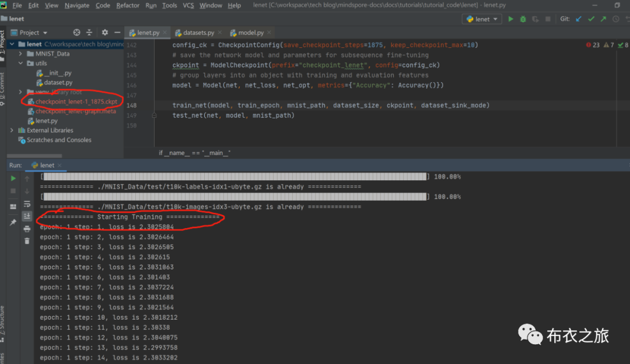The image size is (630, 364).
Task: Toggle soft-wrap in Run console
Action: tap(27, 204)
